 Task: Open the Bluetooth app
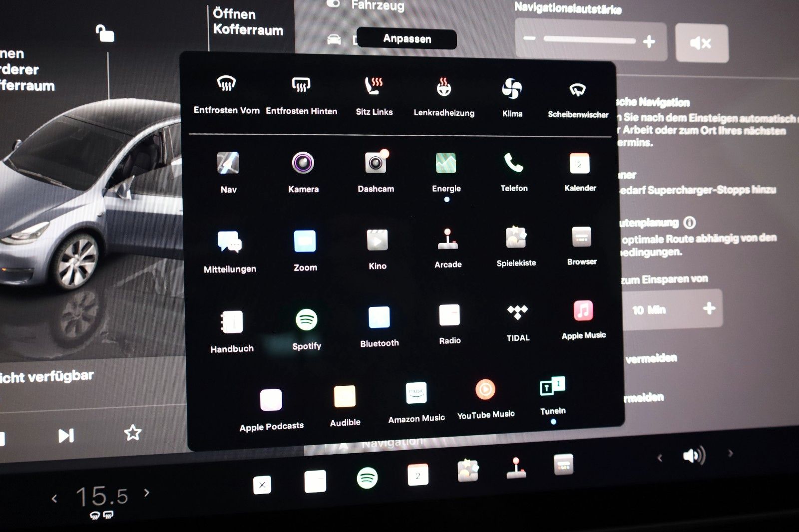(379, 317)
